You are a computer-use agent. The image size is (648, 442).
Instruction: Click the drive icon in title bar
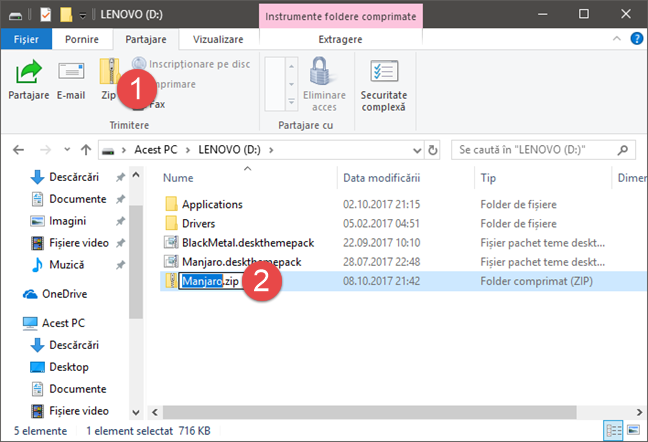15,16
